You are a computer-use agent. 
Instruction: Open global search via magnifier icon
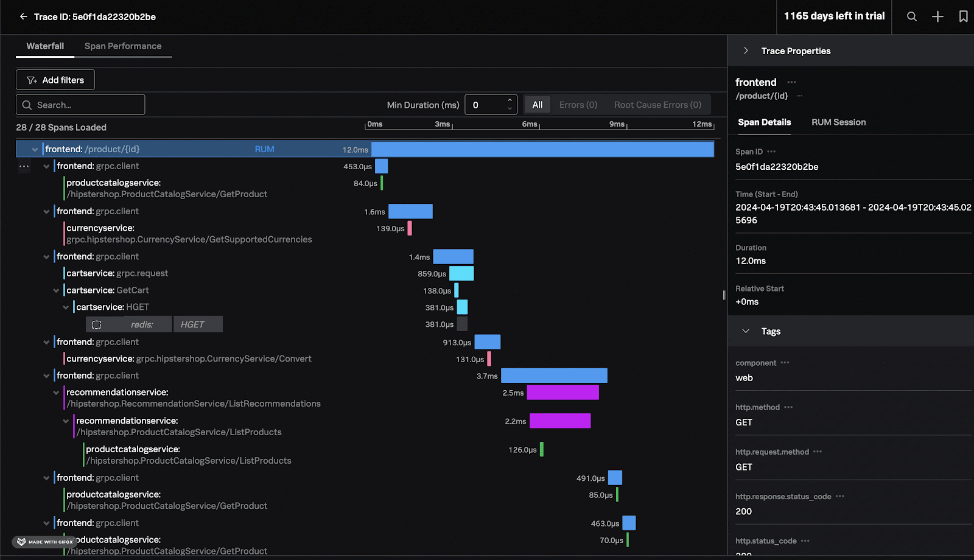912,16
